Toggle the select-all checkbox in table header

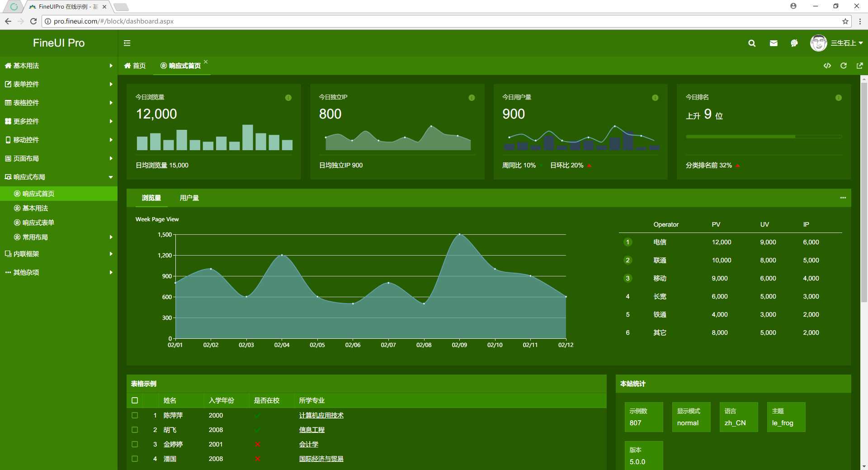[x=135, y=400]
